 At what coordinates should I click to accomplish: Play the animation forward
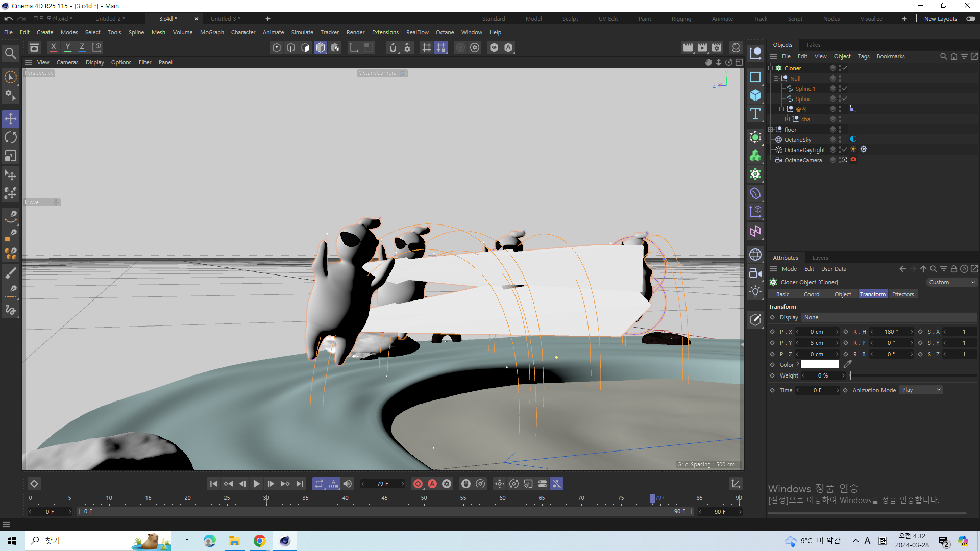pos(257,484)
